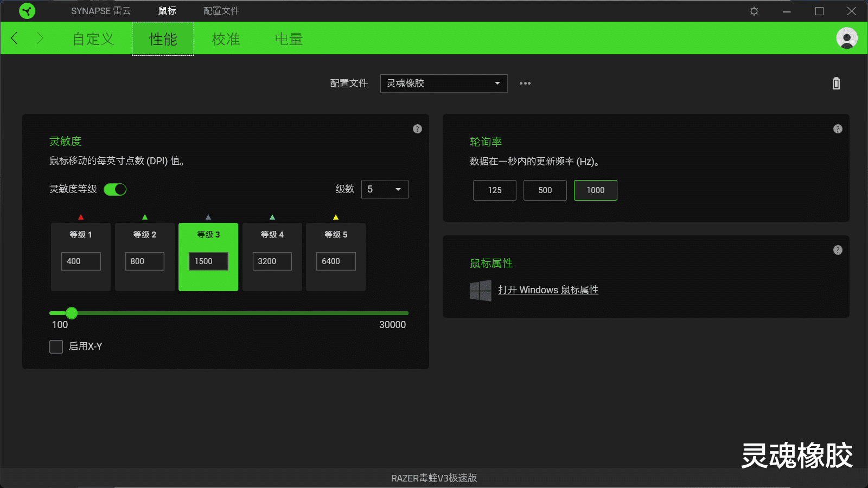Click the DPI slider handle
This screenshot has width=868, height=488.
tap(72, 313)
